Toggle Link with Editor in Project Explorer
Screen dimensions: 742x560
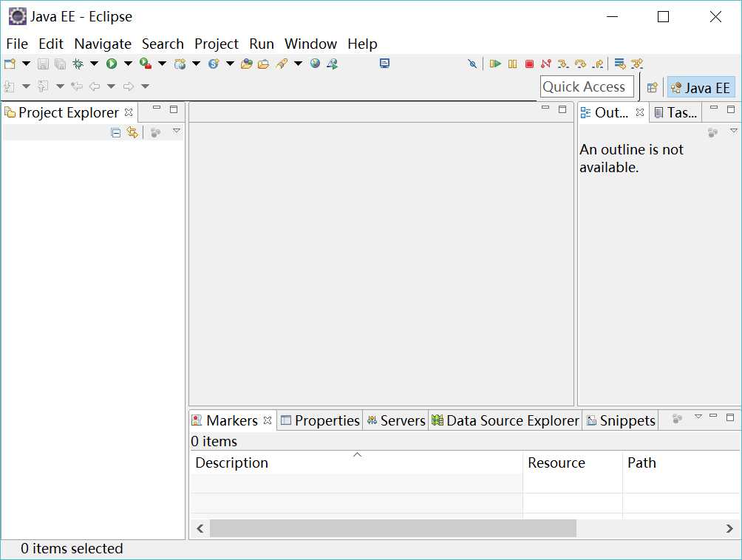coord(132,132)
